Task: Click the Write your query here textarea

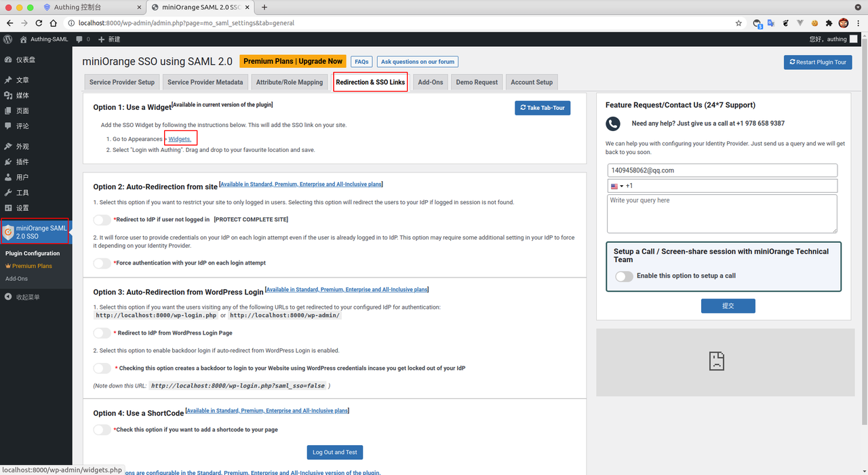Action: coord(723,214)
